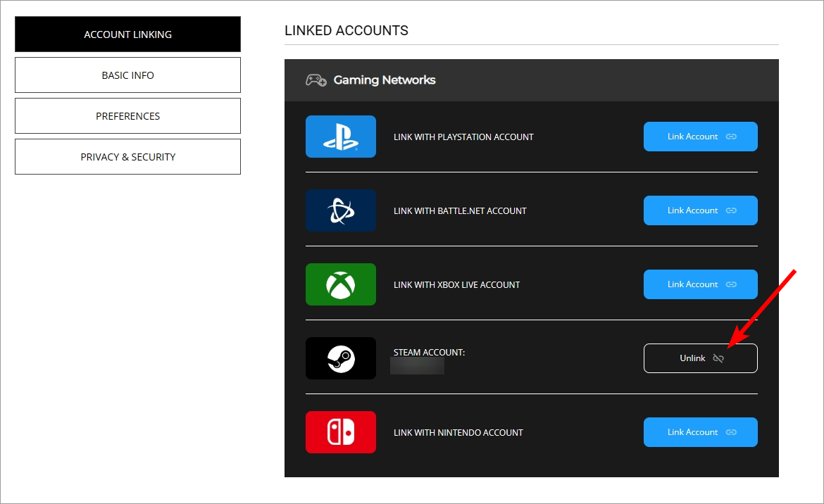Open the Preferences section
The image size is (824, 504).
point(127,116)
